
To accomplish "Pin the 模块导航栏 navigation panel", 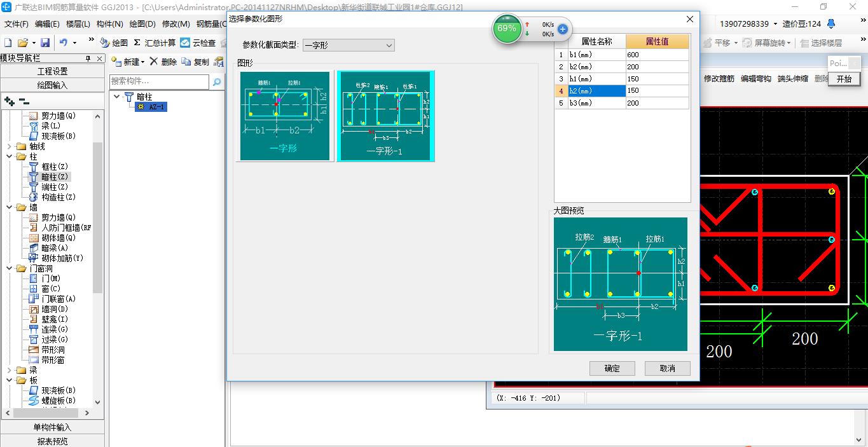I will pos(88,58).
